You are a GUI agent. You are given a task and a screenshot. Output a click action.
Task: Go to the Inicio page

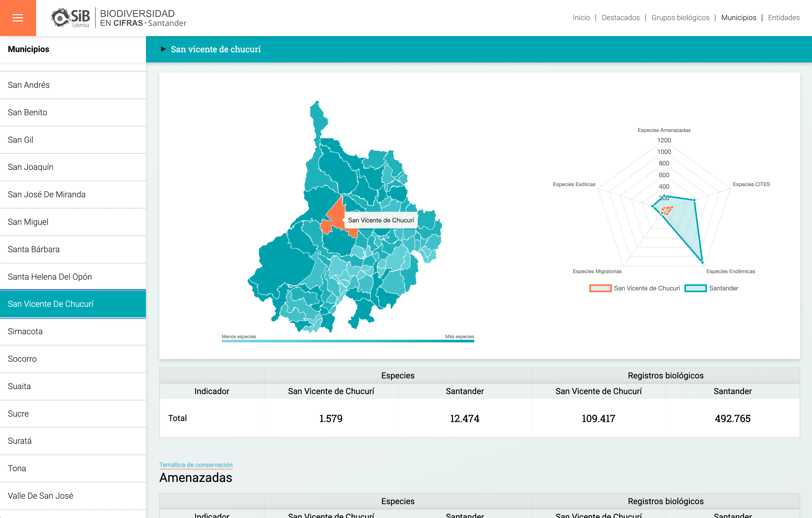(581, 18)
